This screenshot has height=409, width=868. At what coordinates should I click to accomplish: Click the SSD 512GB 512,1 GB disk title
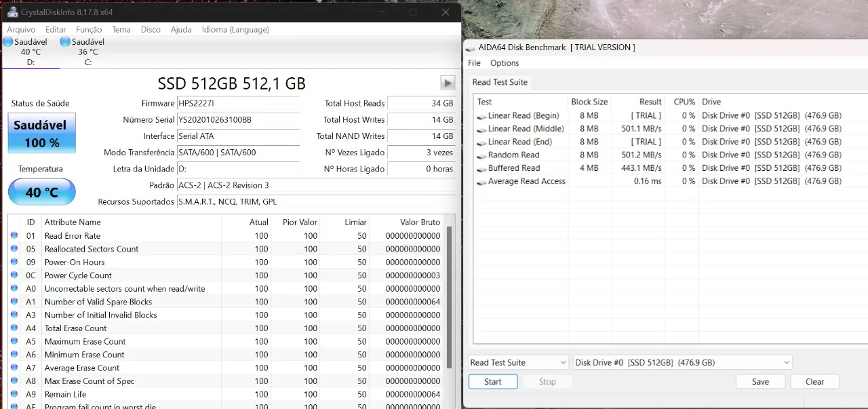coord(231,83)
